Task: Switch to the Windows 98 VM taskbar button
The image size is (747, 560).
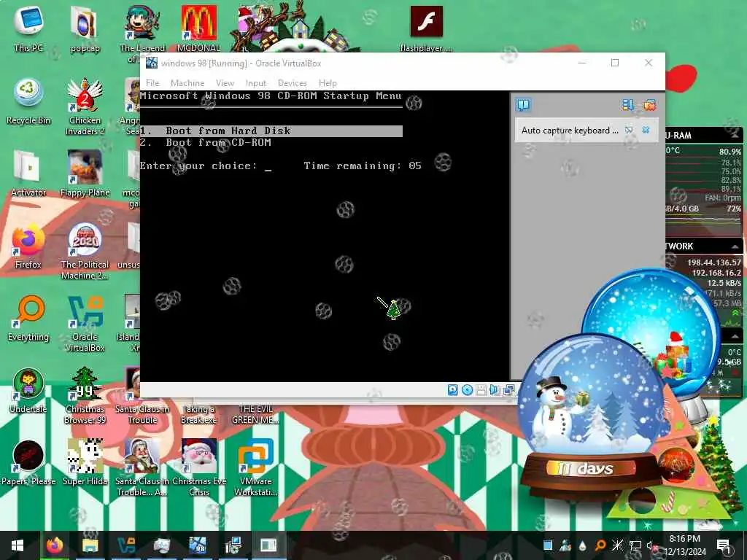Action: (197, 545)
